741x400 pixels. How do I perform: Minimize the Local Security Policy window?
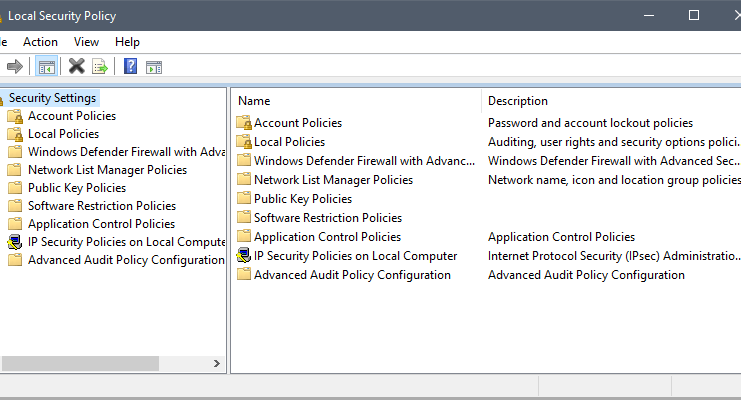[x=649, y=16]
